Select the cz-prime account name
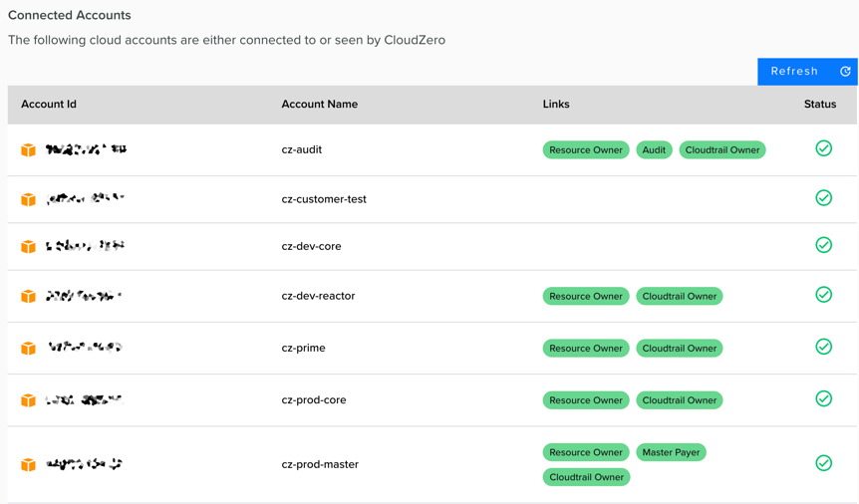Screen dimensions: 859x504 click(303, 348)
